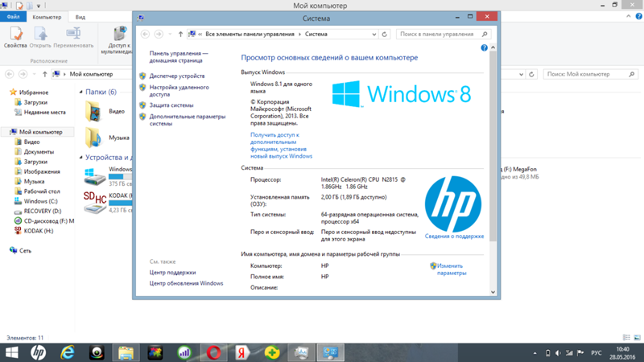Open Сведения о поддержке HP link

[x=454, y=236]
